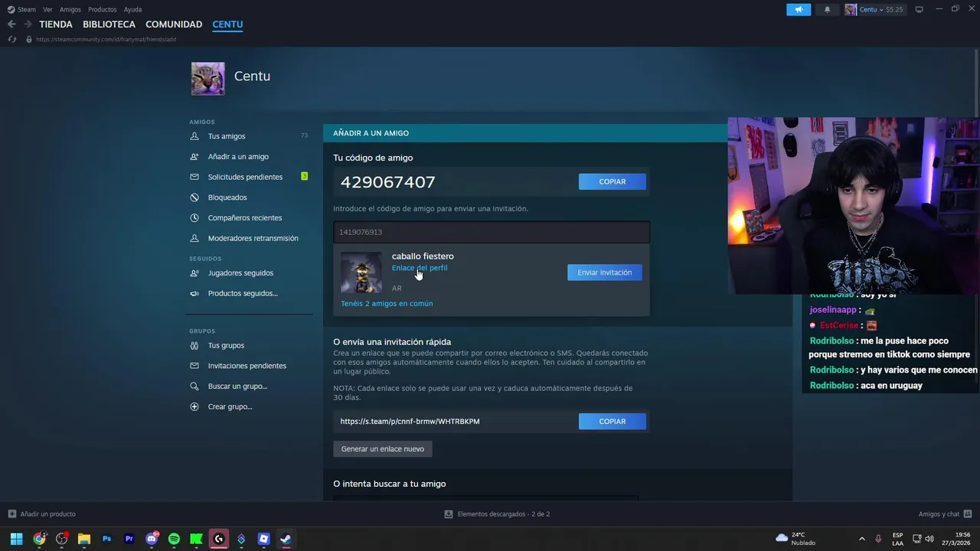Viewport: 980px width, 551px height.
Task: Click Añadir un producto
Action: tap(42, 514)
